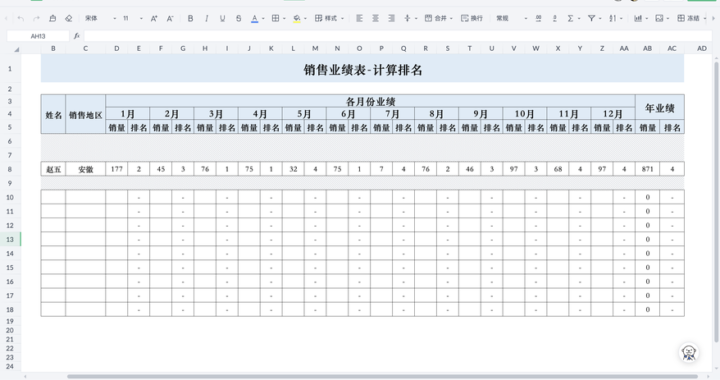
Task: Decrease decimal places icon
Action: point(555,18)
